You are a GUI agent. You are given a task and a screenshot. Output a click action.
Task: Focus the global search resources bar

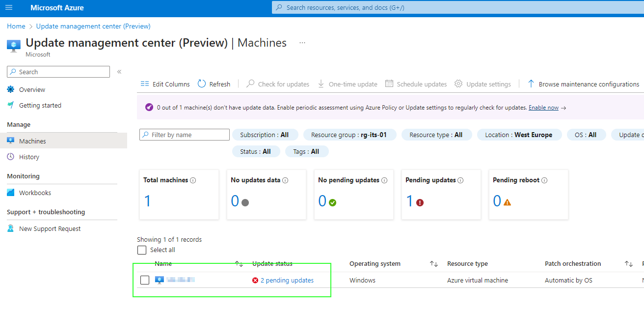[x=457, y=7]
